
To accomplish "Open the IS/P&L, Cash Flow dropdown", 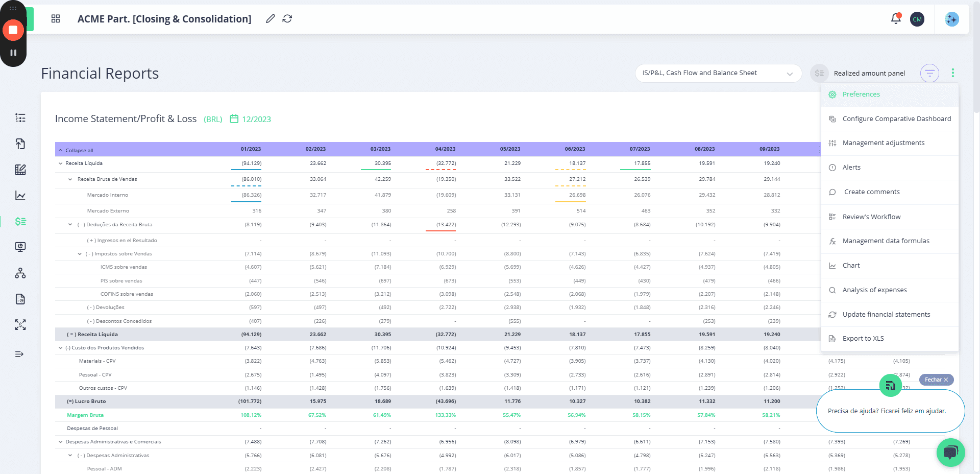I will click(718, 73).
